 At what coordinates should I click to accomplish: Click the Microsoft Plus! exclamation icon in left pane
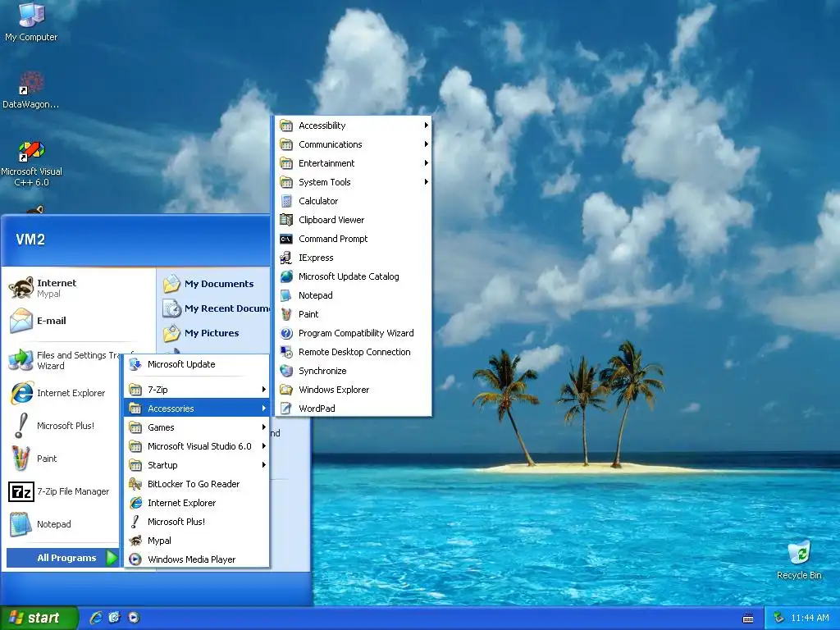point(21,426)
